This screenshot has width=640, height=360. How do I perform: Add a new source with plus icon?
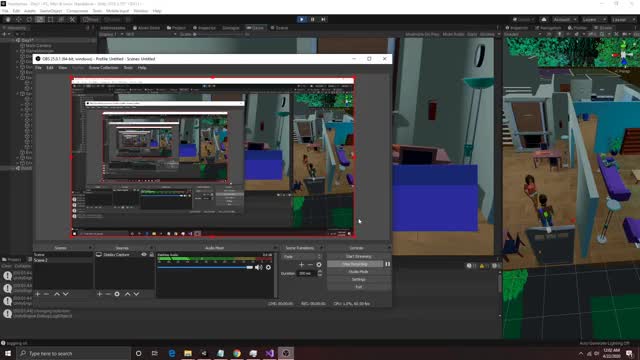[99, 294]
